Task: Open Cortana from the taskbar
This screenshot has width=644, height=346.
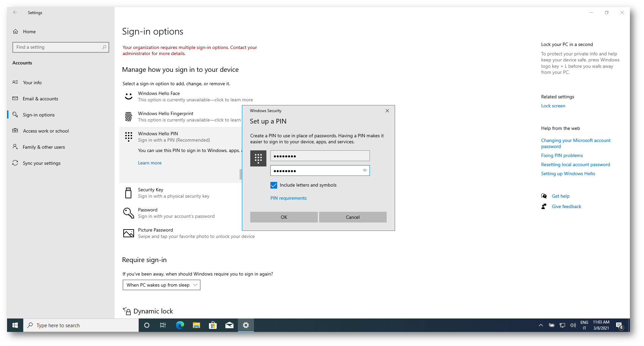Action: [147, 325]
